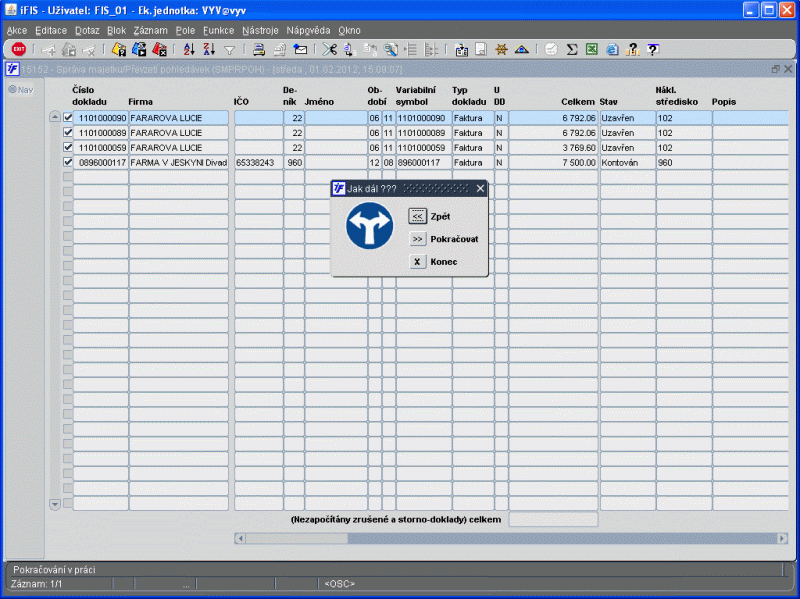
Task: Click the Variabilní symbol cell 896000117
Action: coord(423,162)
